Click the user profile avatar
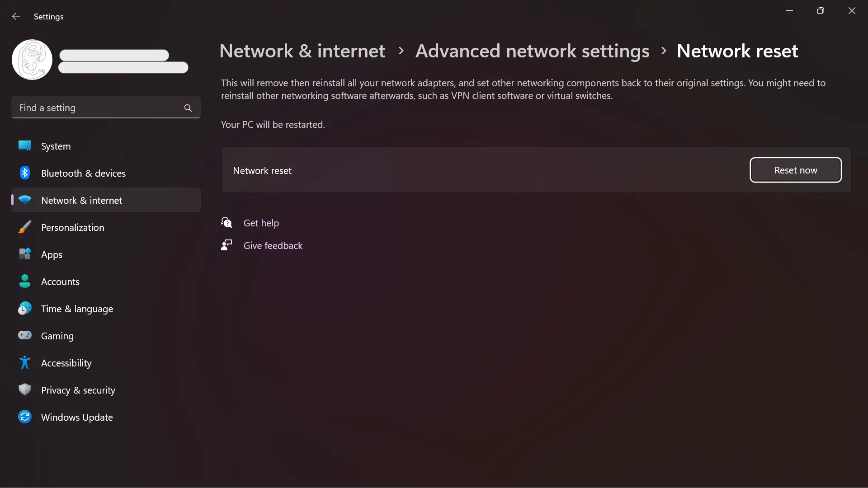This screenshot has width=868, height=488. point(32,60)
